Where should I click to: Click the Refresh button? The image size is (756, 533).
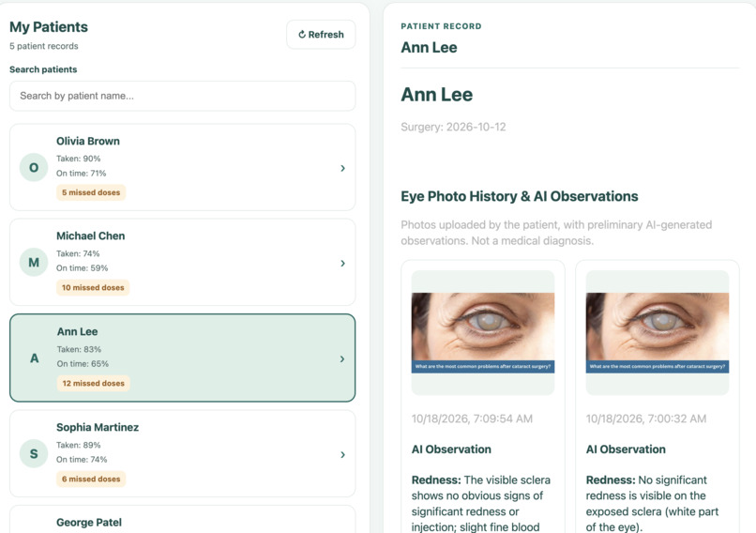tap(321, 35)
